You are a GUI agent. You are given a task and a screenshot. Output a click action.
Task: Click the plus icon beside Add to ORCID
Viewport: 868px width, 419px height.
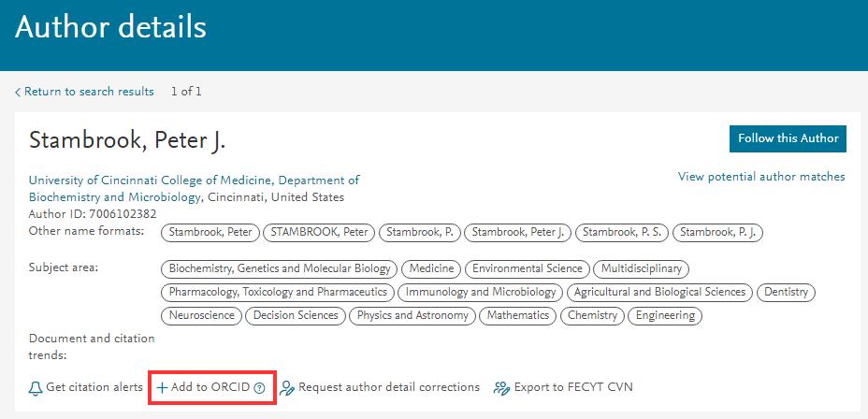pos(162,387)
